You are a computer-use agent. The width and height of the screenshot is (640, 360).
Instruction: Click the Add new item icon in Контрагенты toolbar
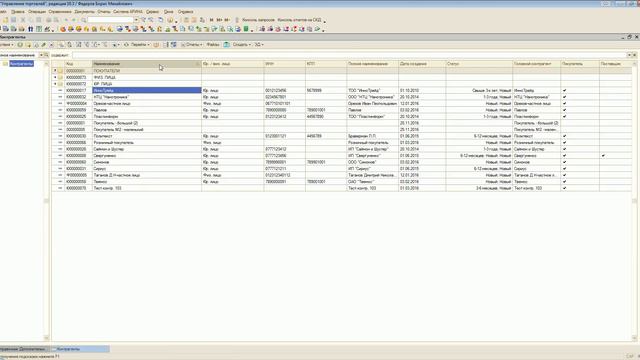[20, 44]
